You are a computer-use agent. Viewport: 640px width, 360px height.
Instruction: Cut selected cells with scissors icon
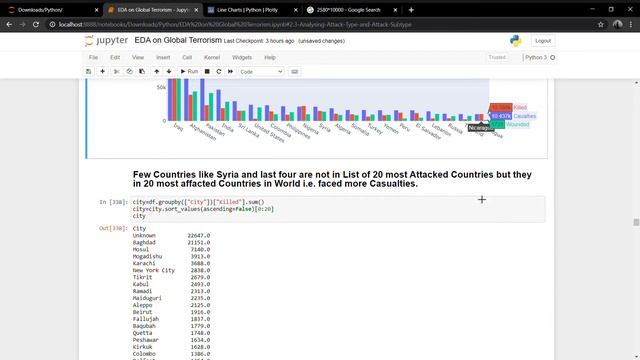tap(117, 71)
